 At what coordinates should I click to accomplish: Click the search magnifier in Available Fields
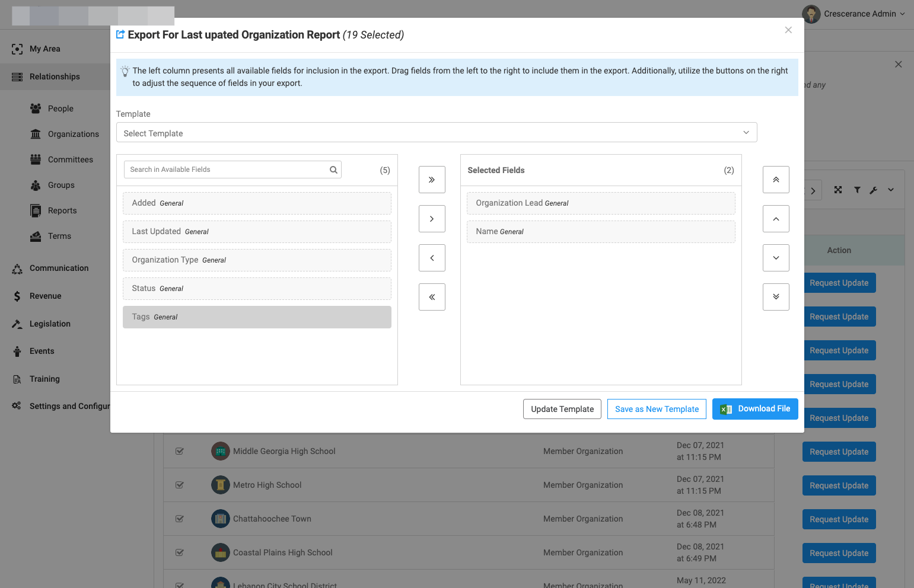334,170
